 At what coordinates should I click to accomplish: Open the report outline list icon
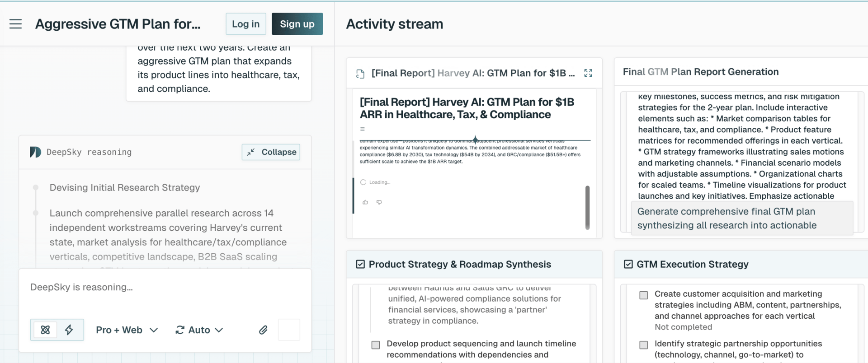(363, 129)
